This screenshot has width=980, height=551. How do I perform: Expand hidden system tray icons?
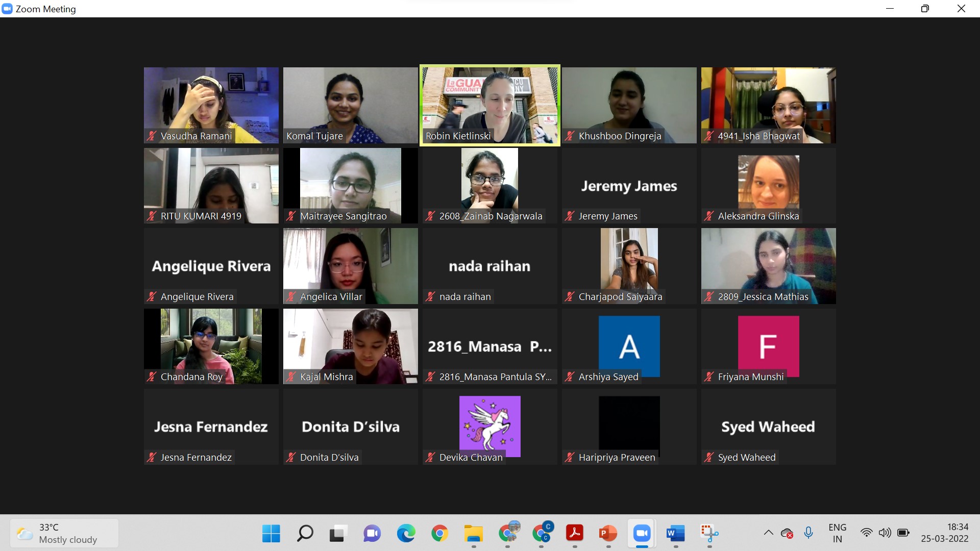coord(768,533)
